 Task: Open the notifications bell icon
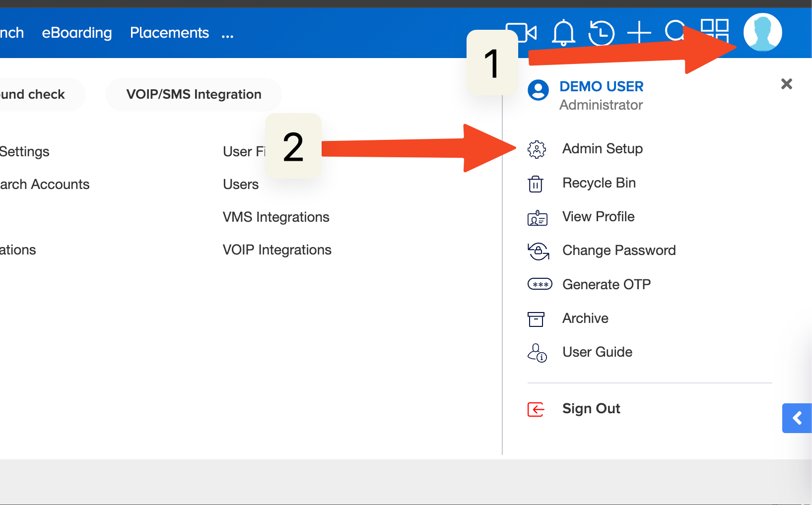[563, 33]
